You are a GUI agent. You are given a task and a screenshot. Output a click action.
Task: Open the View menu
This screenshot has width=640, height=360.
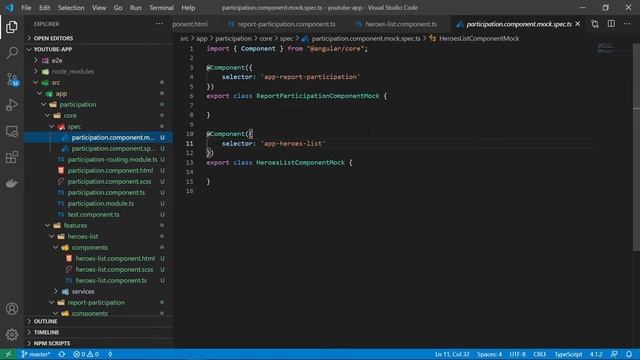[x=99, y=8]
